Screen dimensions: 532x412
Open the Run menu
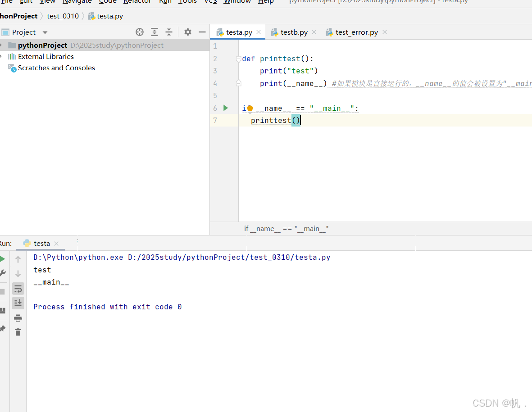pyautogui.click(x=165, y=2)
